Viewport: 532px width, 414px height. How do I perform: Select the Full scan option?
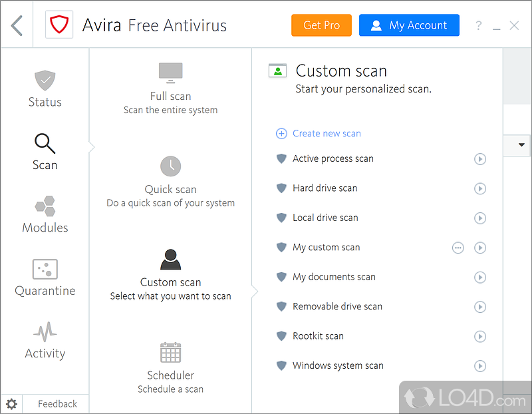point(170,89)
